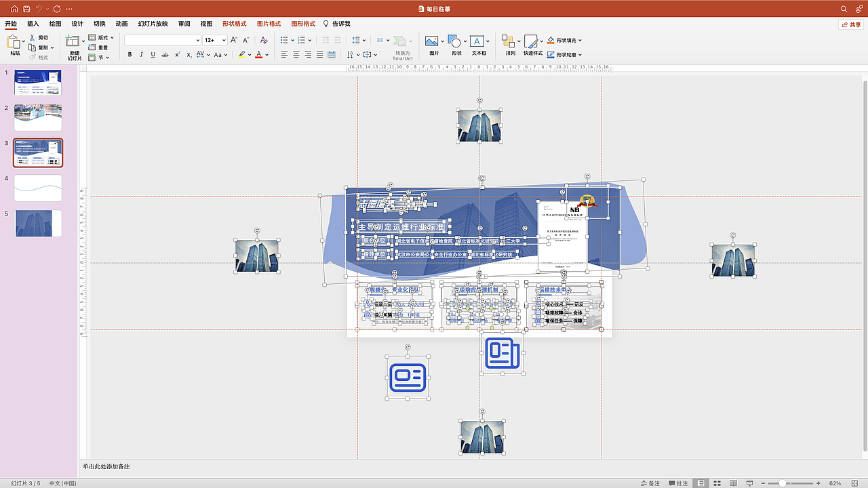Center-align the text
The height and width of the screenshot is (488, 868).
click(x=296, y=55)
